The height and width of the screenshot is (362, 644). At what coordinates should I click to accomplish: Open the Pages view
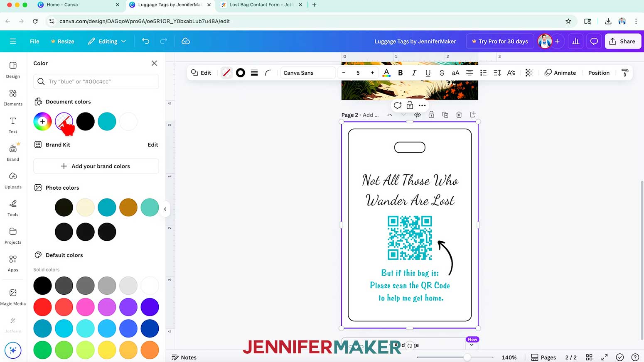point(543,357)
